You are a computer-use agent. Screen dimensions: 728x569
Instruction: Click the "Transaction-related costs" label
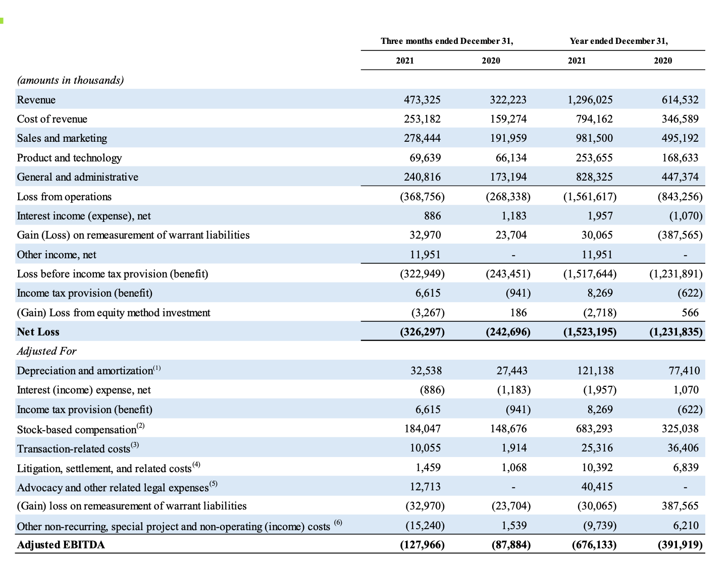74,449
